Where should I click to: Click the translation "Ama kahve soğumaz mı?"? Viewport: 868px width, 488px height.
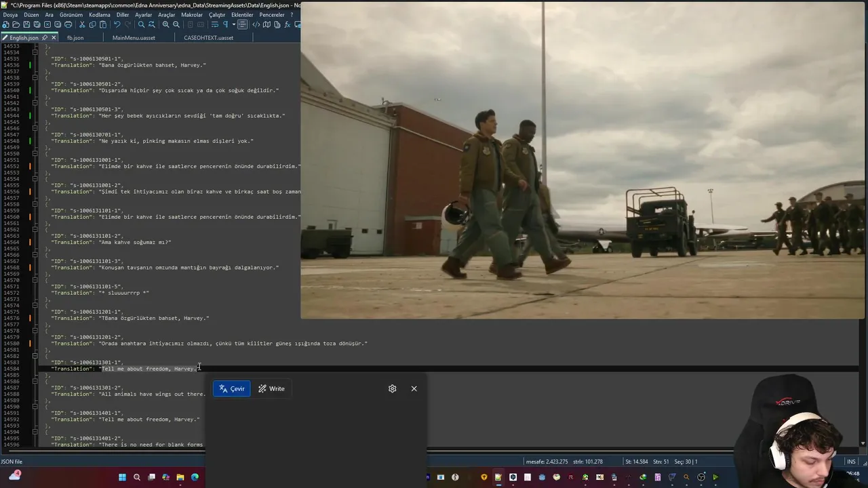tap(135, 242)
